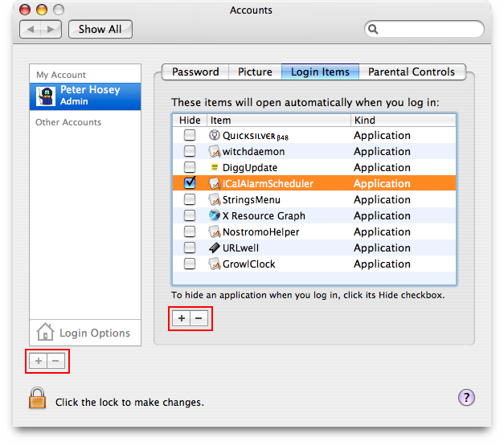Screen dimensions: 504x446
Task: Click the X Resource Graph globe icon
Action: coord(215,215)
